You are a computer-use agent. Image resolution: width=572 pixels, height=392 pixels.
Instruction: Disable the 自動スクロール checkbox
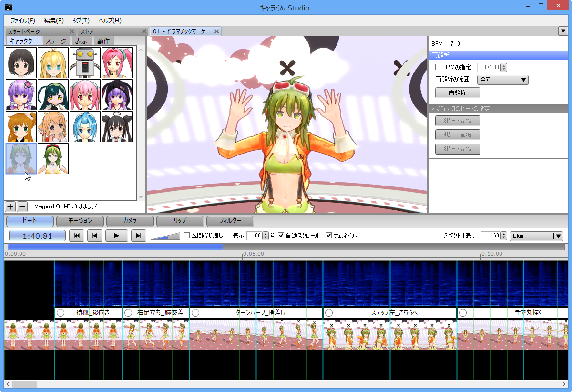(281, 236)
